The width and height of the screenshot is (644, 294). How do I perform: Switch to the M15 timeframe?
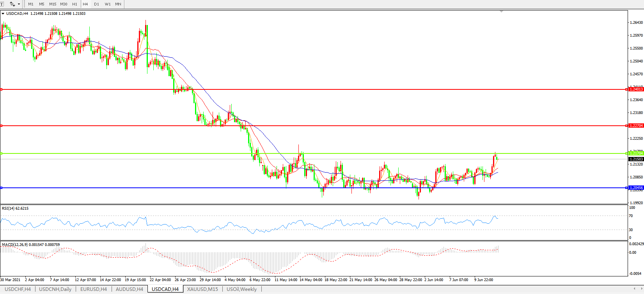coord(53,4)
